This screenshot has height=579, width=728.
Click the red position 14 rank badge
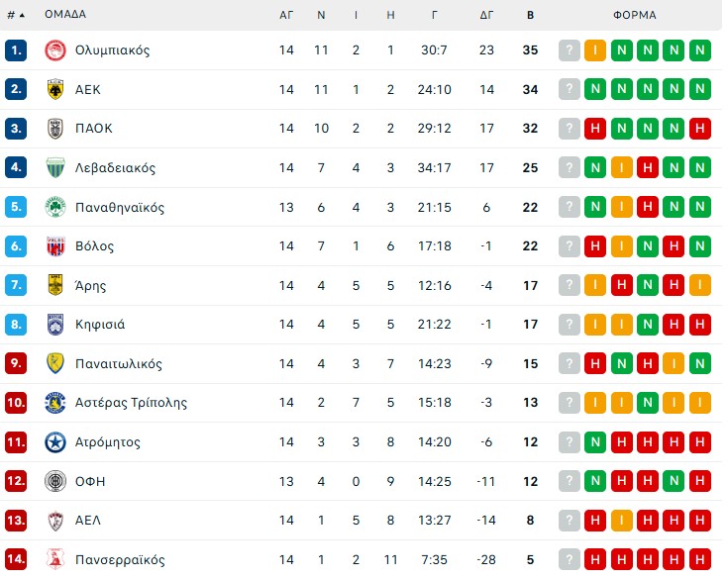[x=16, y=560]
